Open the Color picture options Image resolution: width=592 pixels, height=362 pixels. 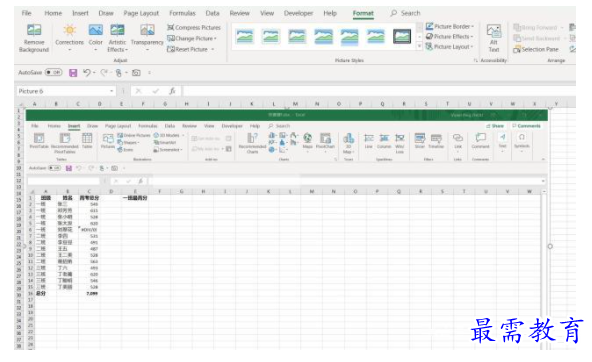click(x=96, y=38)
